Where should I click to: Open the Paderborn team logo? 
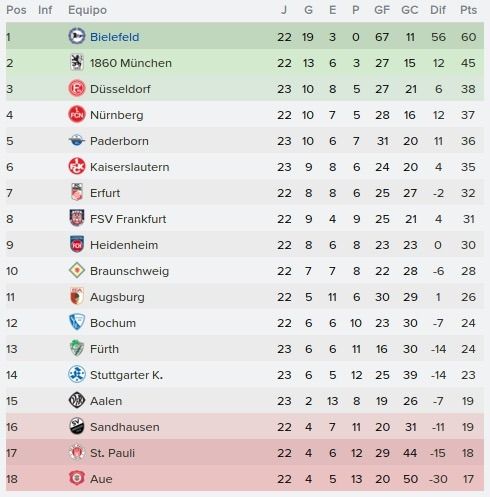76,141
